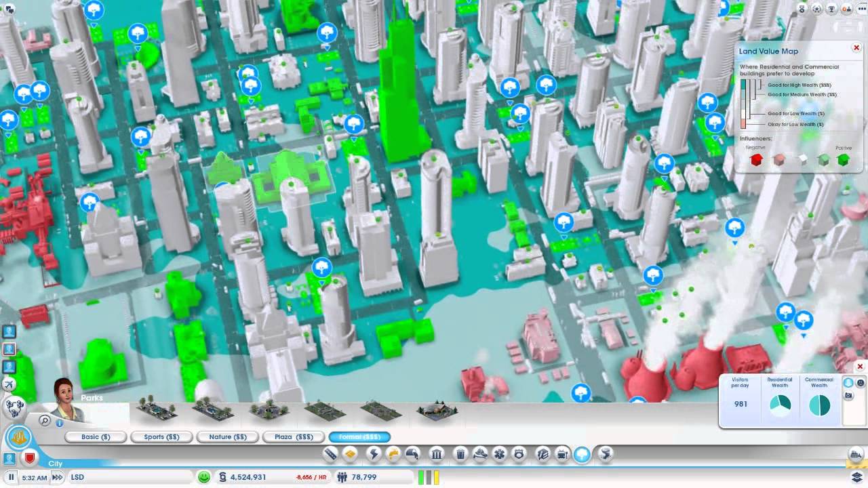Click the yellow city specialization round button
The image size is (868, 488).
point(18,438)
